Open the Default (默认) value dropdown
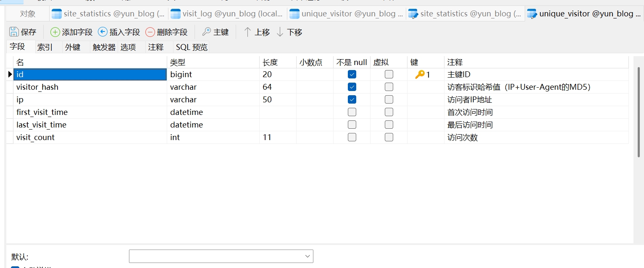Image resolution: width=644 pixels, height=268 pixels. pos(307,256)
